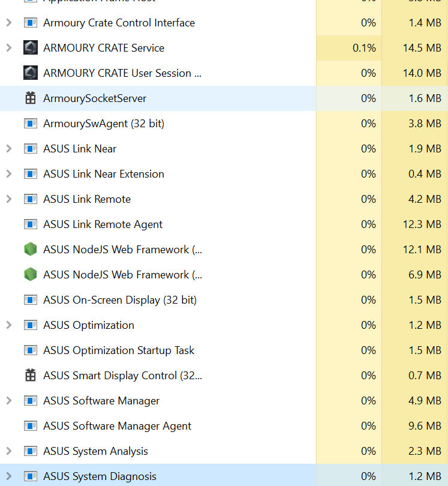Expand the ASUS Link Near group
This screenshot has height=486, width=448.
click(x=9, y=148)
